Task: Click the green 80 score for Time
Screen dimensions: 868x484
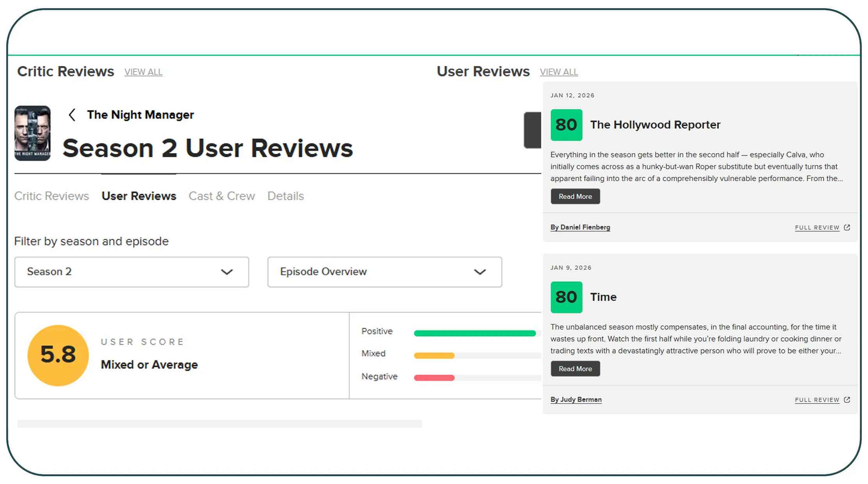Action: tap(566, 297)
